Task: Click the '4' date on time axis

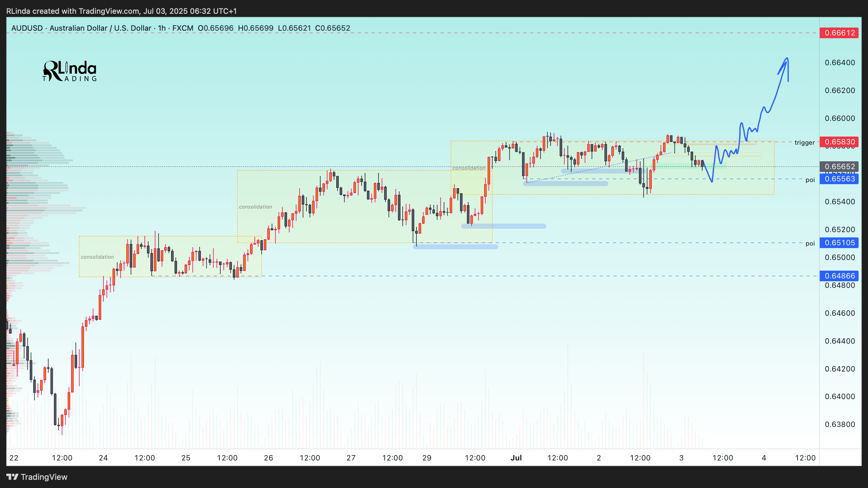Action: (x=764, y=458)
